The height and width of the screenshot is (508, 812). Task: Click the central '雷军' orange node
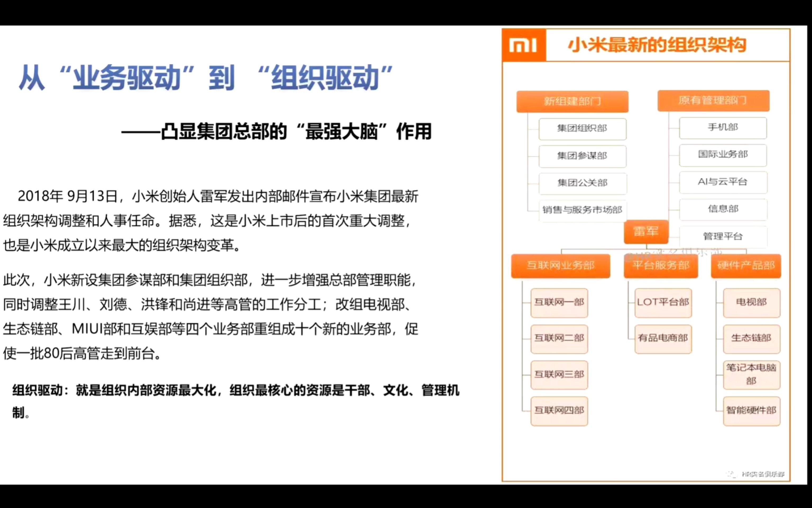[x=646, y=232]
